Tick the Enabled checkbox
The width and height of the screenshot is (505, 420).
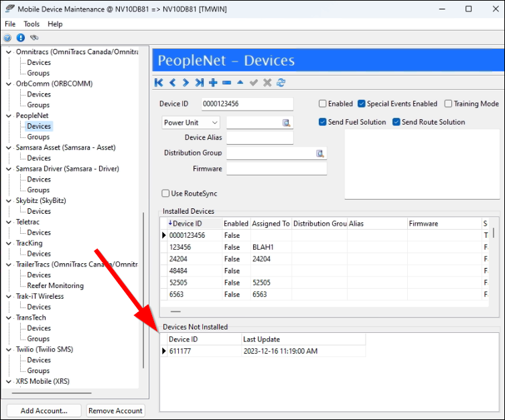[323, 104]
